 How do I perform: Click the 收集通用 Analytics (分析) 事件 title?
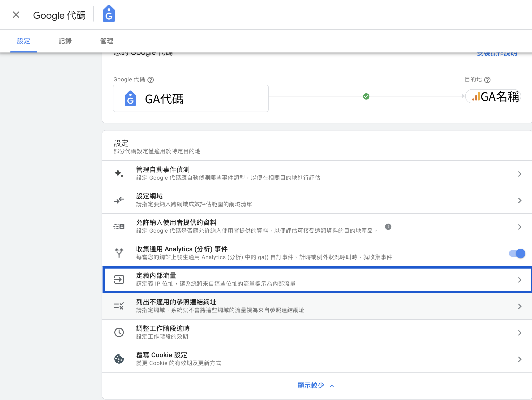click(x=182, y=249)
